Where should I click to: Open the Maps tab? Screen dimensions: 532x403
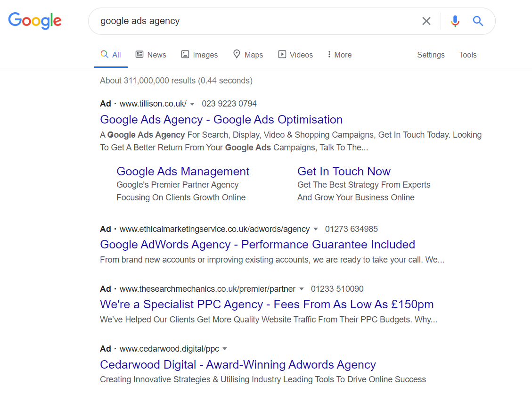point(248,55)
